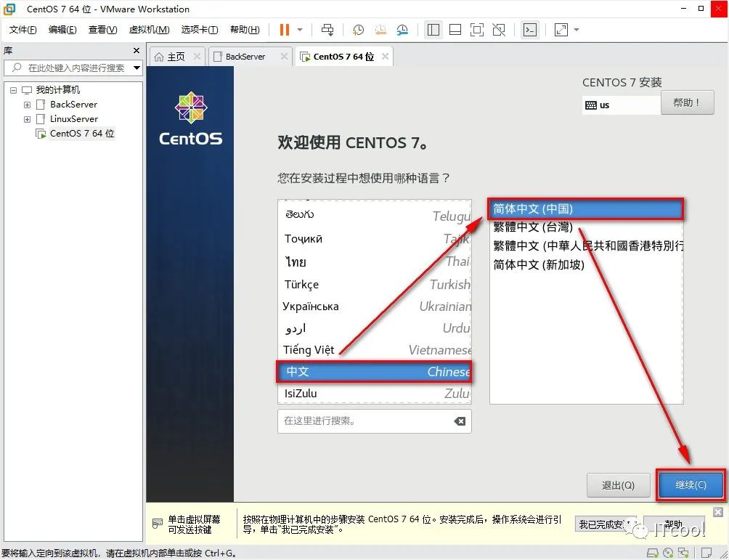This screenshot has width=729, height=560.
Task: Select IsiZulu in the language list
Action: (x=375, y=394)
